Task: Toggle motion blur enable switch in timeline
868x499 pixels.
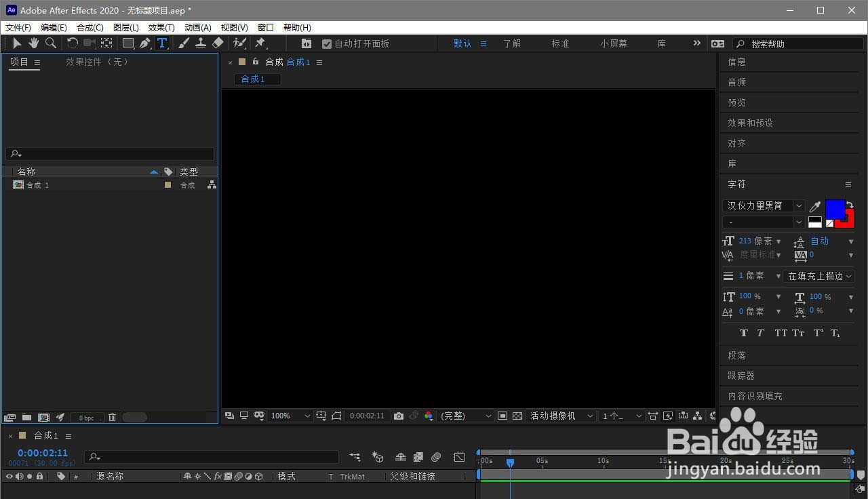Action: point(437,457)
